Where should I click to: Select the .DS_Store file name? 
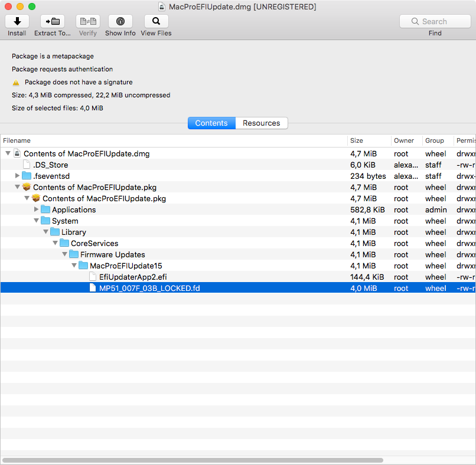[x=50, y=165]
